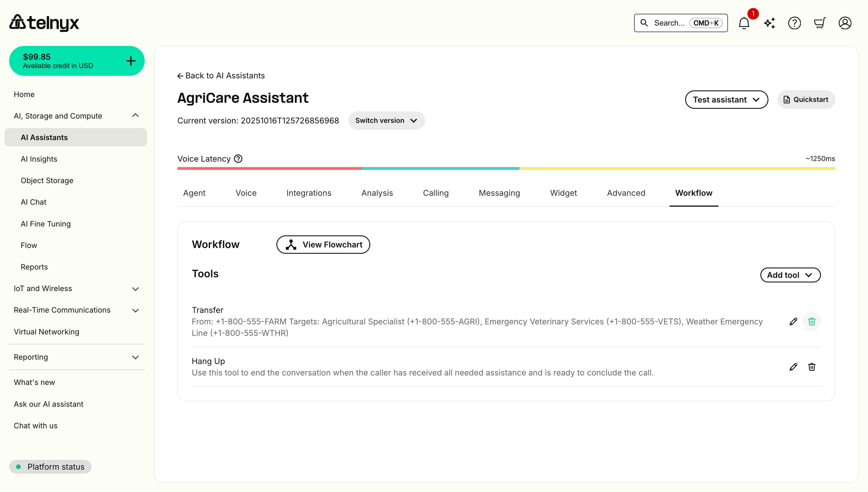Switch to the Messaging tab
The width and height of the screenshot is (868, 492).
coord(499,193)
